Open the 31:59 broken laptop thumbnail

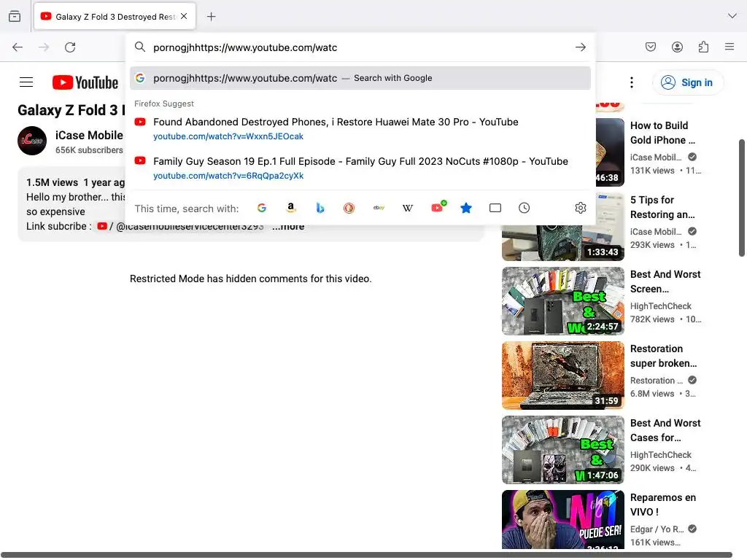562,376
